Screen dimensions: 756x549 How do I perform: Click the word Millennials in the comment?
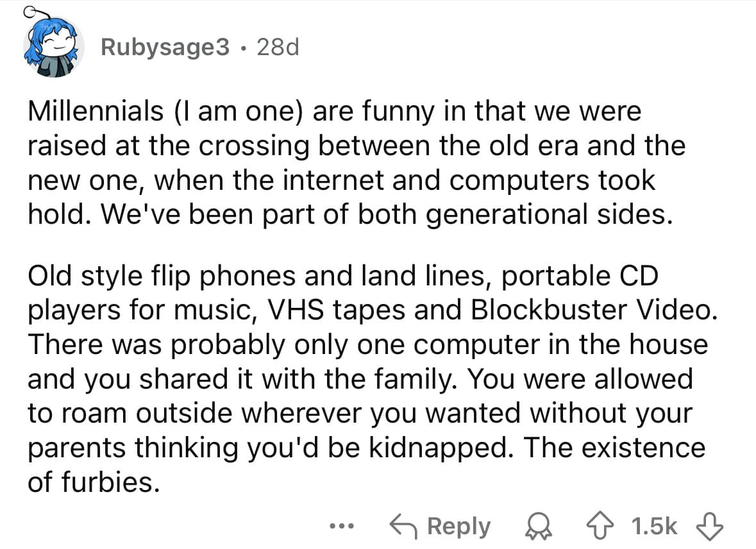[x=96, y=111]
